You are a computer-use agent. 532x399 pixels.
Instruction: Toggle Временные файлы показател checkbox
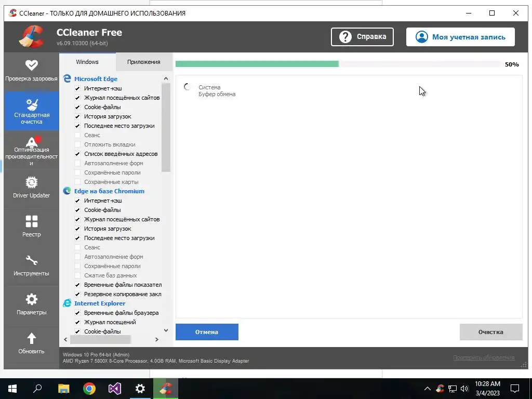(77, 285)
